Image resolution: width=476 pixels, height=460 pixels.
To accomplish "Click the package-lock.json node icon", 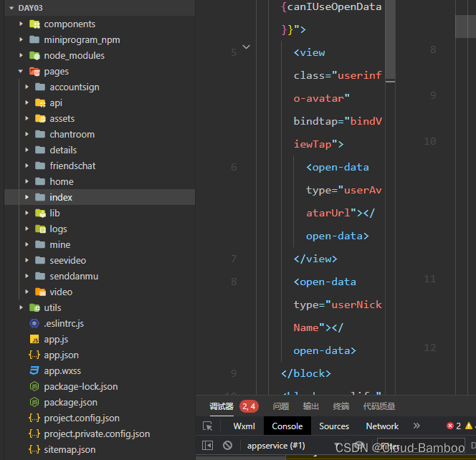I will coord(34,386).
